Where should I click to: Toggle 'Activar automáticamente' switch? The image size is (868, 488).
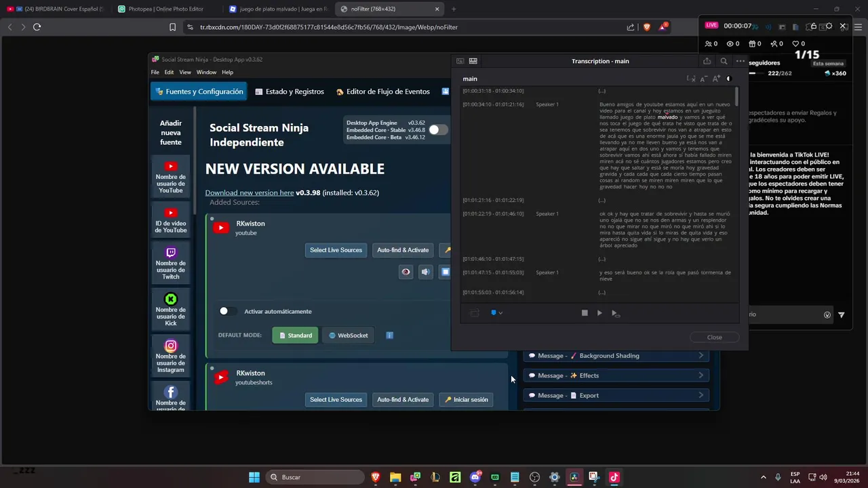[228, 311]
